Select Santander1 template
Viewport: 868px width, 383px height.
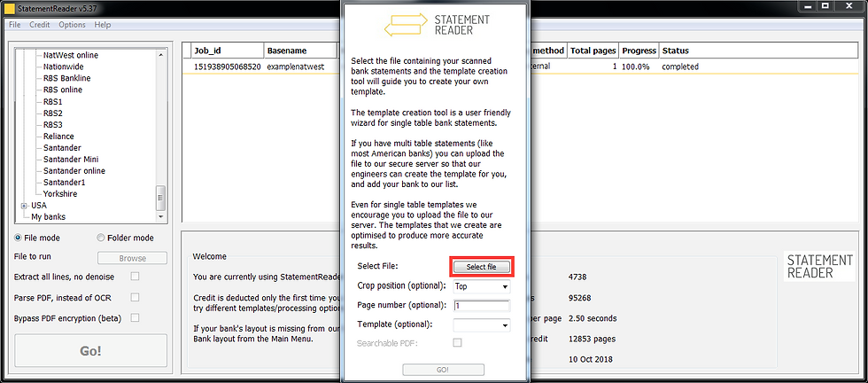(64, 183)
